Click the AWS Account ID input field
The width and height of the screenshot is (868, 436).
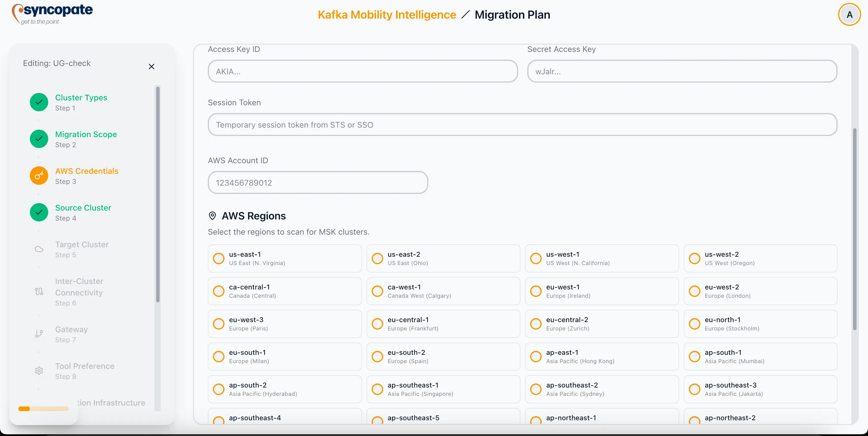click(317, 182)
